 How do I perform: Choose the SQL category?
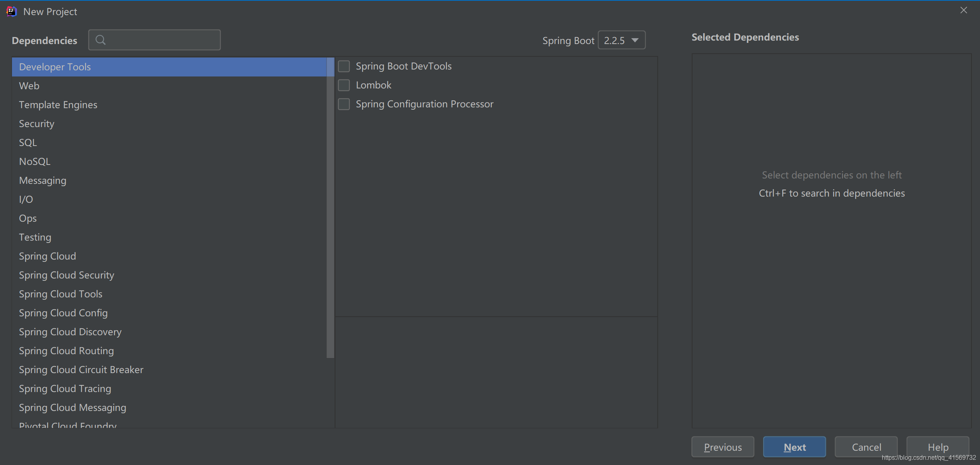click(x=28, y=143)
